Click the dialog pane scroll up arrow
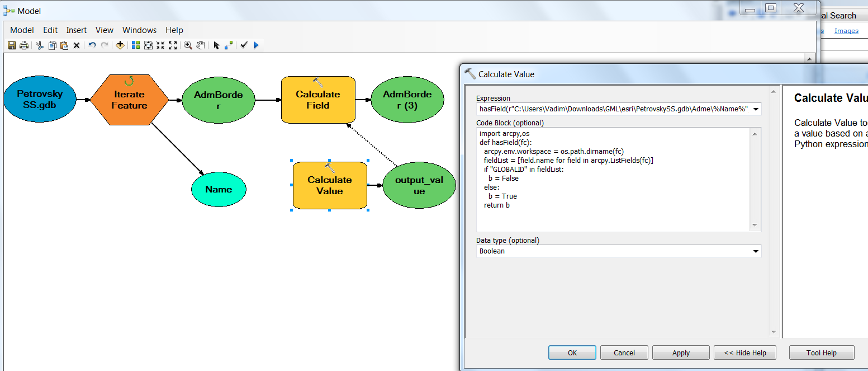The height and width of the screenshot is (371, 868). (774, 92)
